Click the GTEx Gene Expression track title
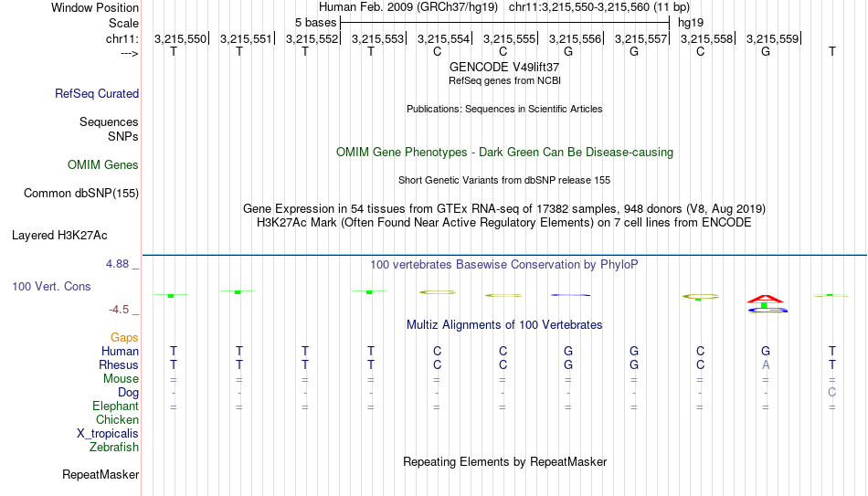 [504, 208]
